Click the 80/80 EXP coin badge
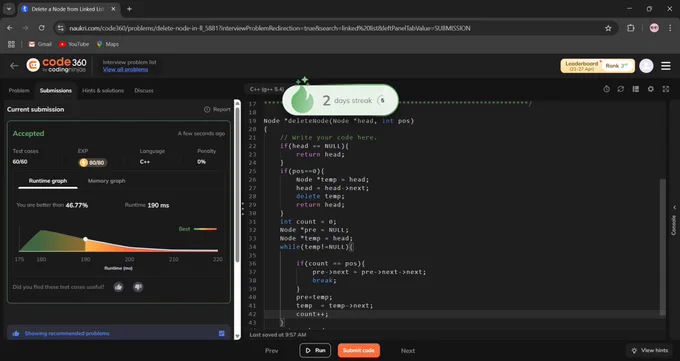680x361 pixels. 92,162
